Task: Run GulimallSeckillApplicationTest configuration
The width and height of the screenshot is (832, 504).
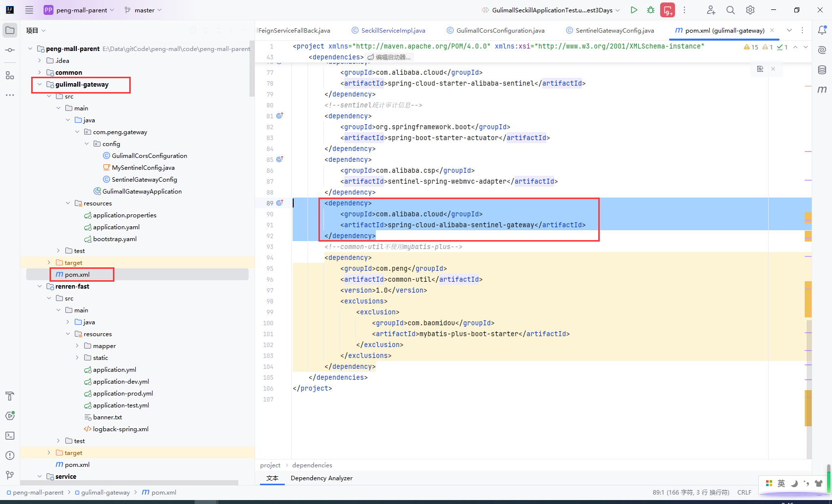Action: [x=634, y=10]
